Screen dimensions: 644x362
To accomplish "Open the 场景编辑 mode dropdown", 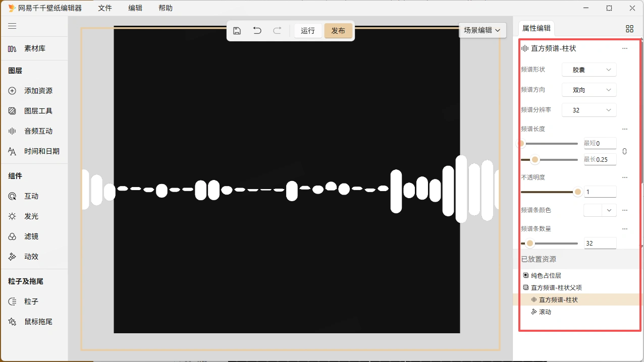I will 482,30.
